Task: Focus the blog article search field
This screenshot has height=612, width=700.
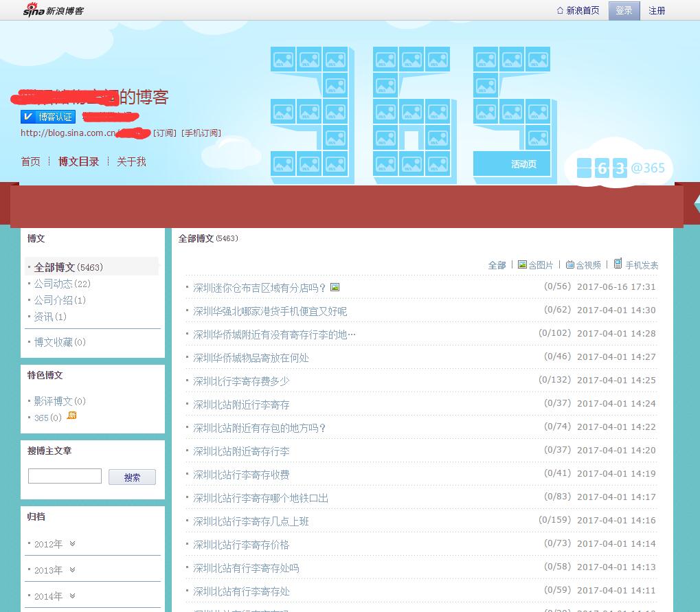Action: click(x=65, y=476)
